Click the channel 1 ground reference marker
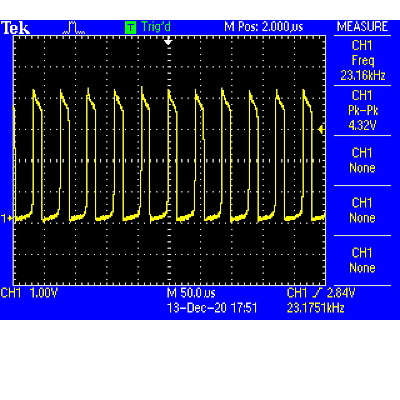The height and width of the screenshot is (400, 400). (x=7, y=219)
